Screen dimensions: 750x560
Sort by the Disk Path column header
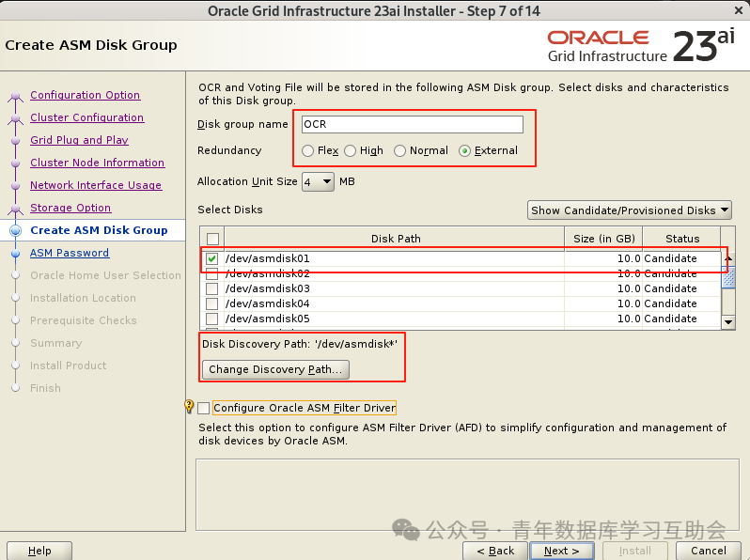click(395, 239)
